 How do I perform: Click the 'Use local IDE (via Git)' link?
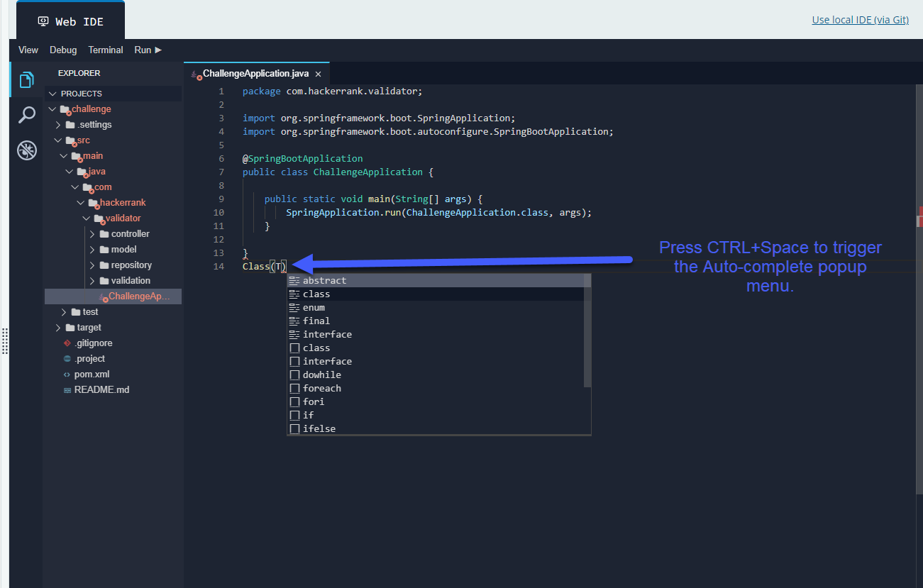click(x=860, y=19)
